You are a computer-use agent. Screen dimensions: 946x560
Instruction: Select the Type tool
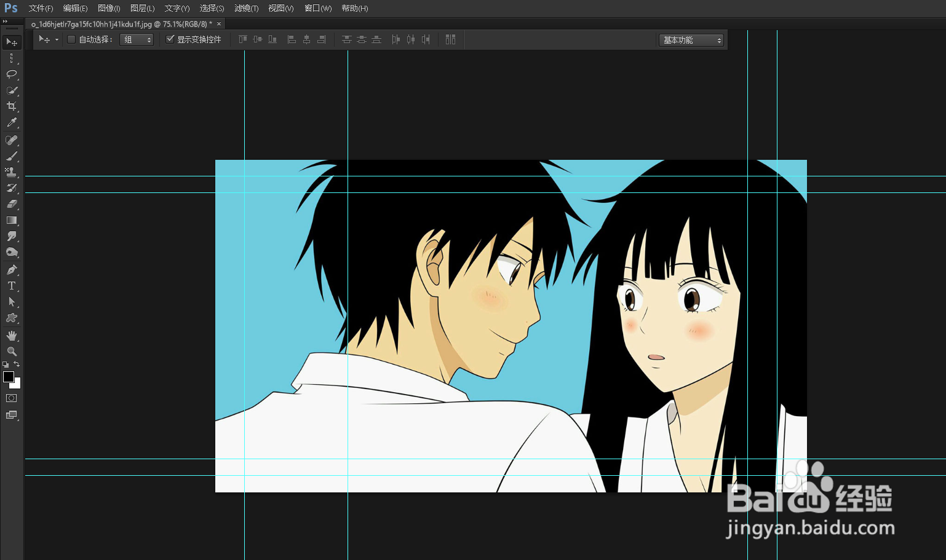[x=12, y=286]
